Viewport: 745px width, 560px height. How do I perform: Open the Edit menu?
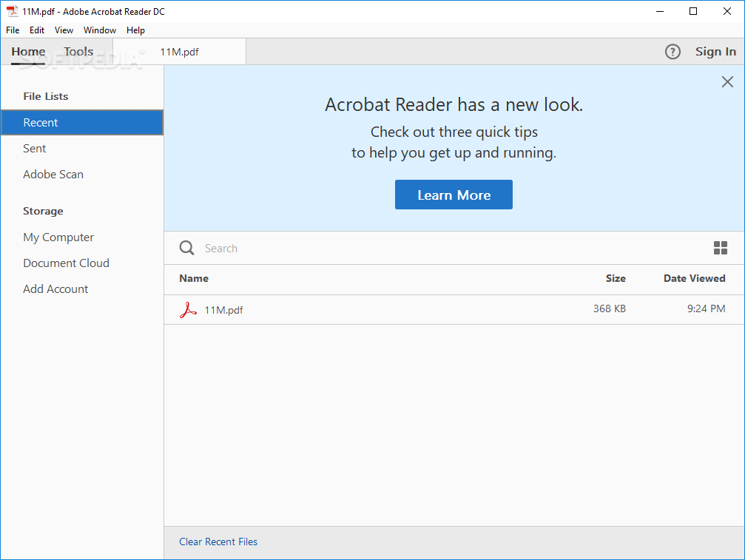(37, 30)
